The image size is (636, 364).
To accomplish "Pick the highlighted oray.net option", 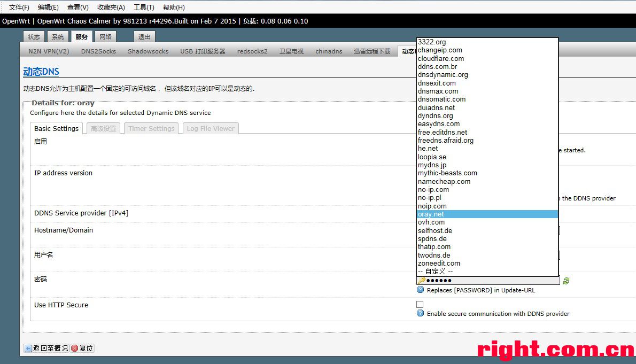I will (x=487, y=214).
